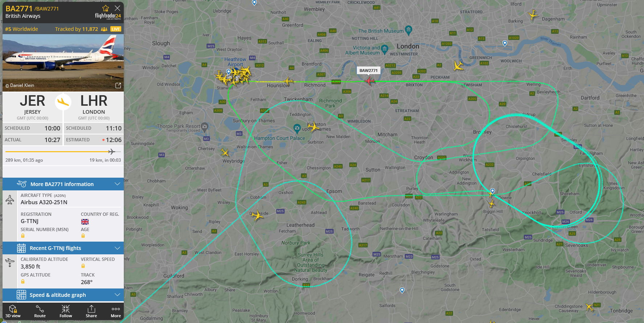Click the locked GPS Altitude padlock
The image size is (644, 323).
coord(23,282)
